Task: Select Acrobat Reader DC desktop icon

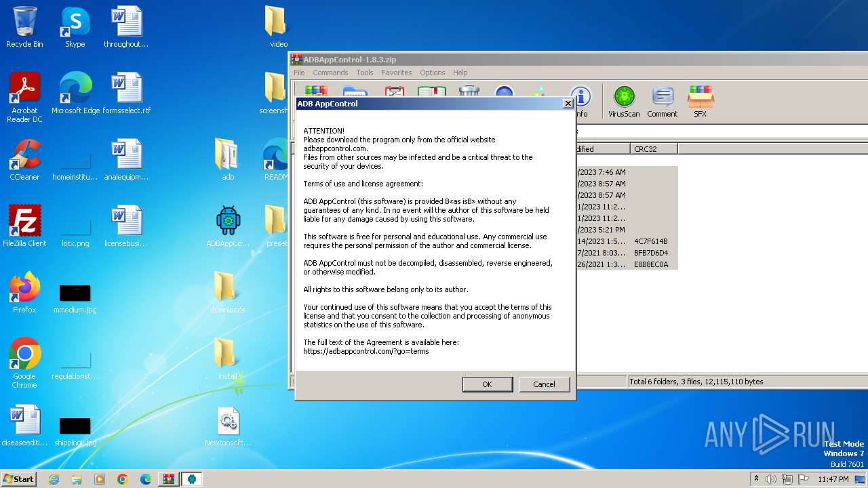Action: pyautogui.click(x=24, y=98)
